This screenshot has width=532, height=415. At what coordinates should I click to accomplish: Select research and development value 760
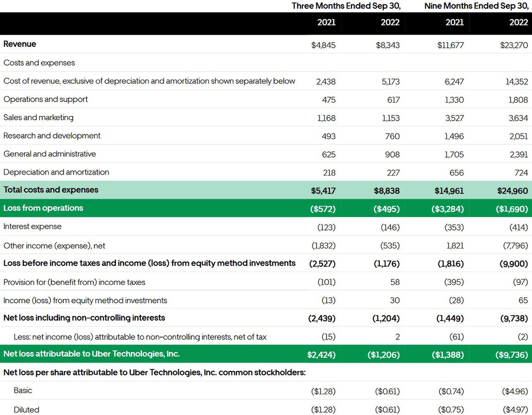click(x=392, y=136)
